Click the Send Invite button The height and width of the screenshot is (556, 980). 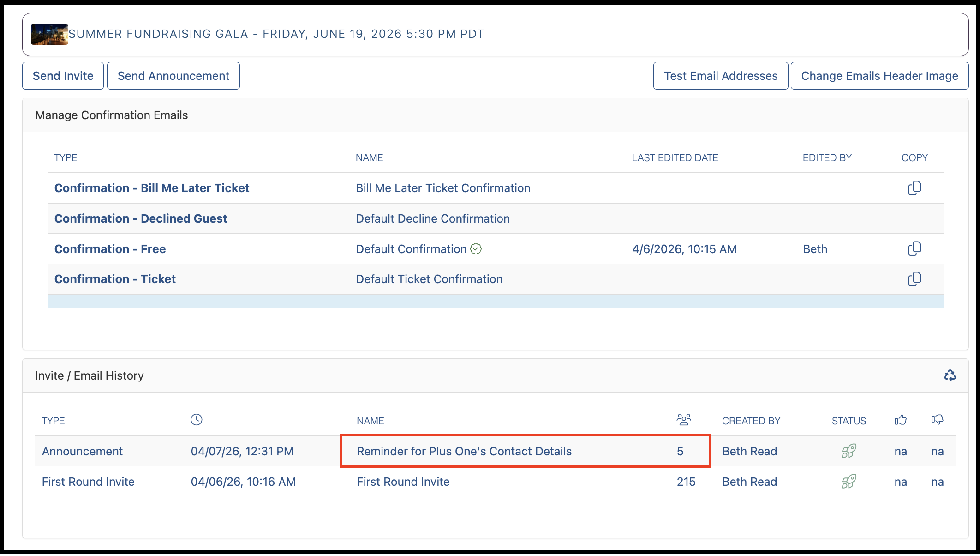tap(63, 76)
